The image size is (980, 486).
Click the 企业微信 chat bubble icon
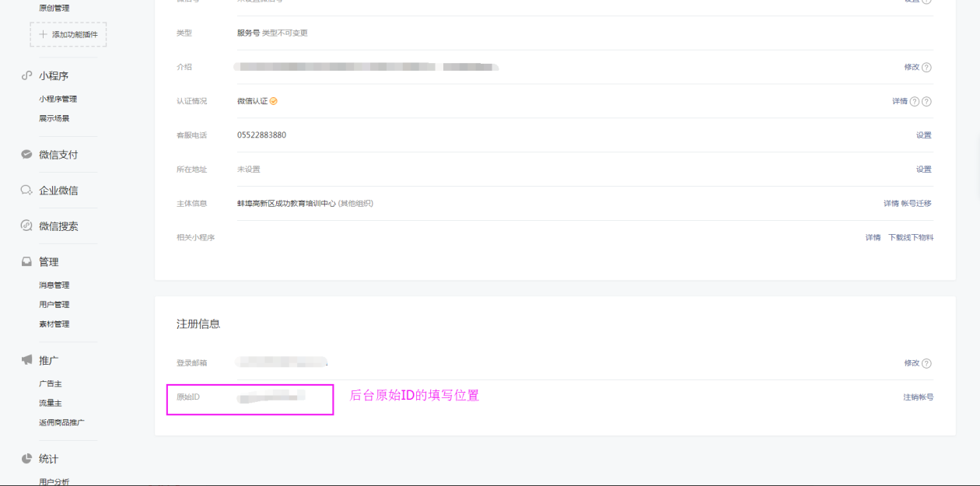point(26,191)
